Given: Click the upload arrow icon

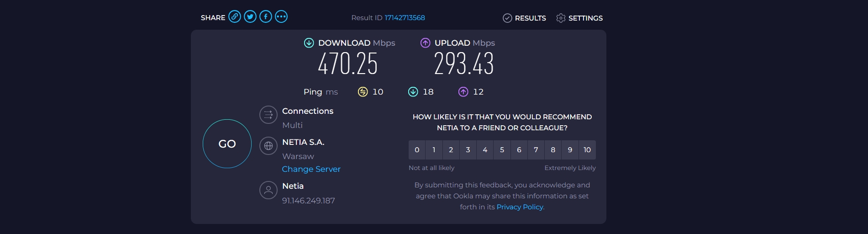Looking at the screenshot, I should pos(425,43).
